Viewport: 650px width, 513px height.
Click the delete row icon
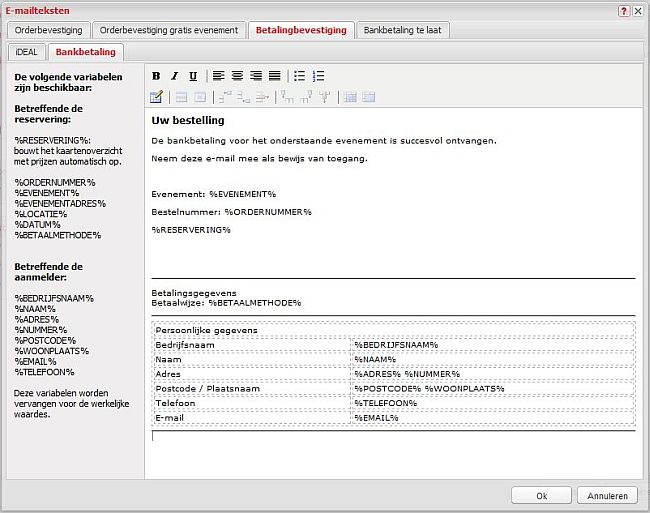tap(262, 97)
